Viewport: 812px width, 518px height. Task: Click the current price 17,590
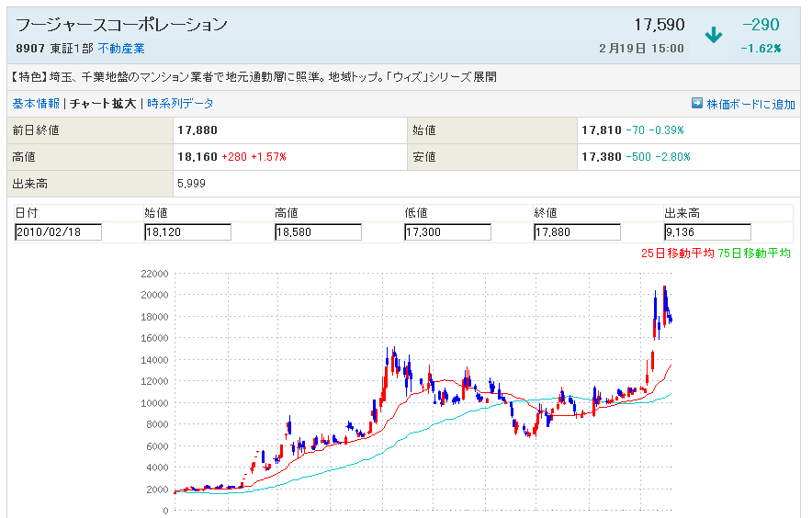[659, 25]
